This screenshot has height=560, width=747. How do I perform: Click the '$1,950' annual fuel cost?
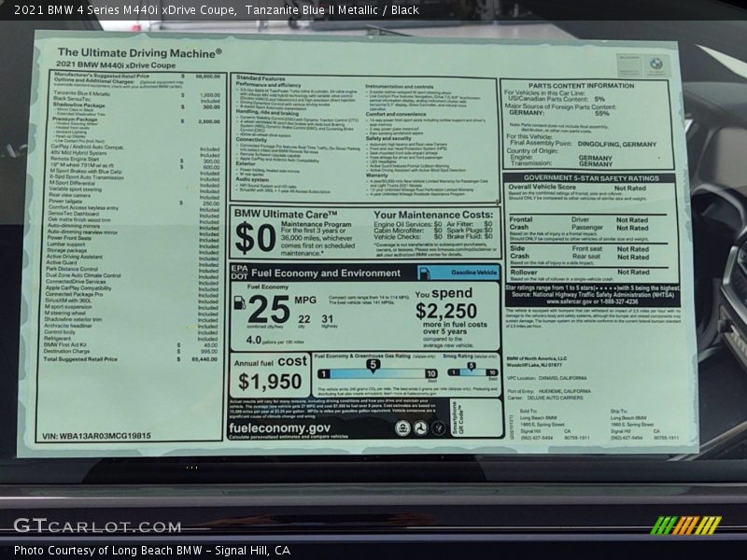click(270, 382)
